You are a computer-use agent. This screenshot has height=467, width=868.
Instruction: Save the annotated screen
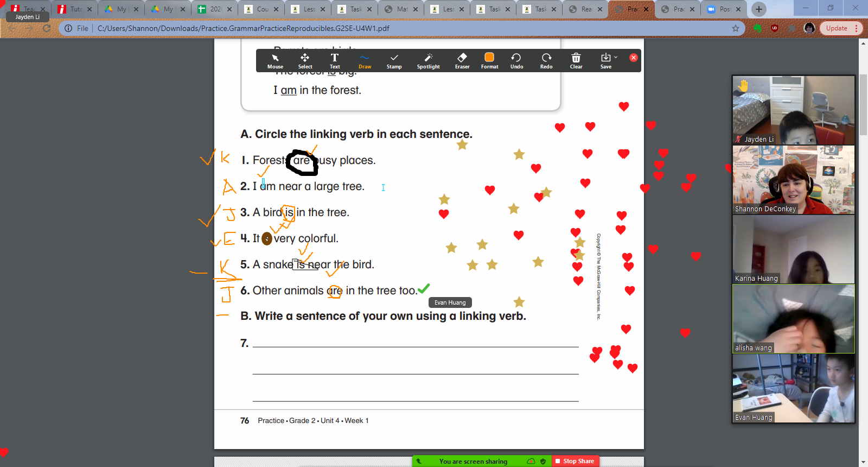[605, 61]
